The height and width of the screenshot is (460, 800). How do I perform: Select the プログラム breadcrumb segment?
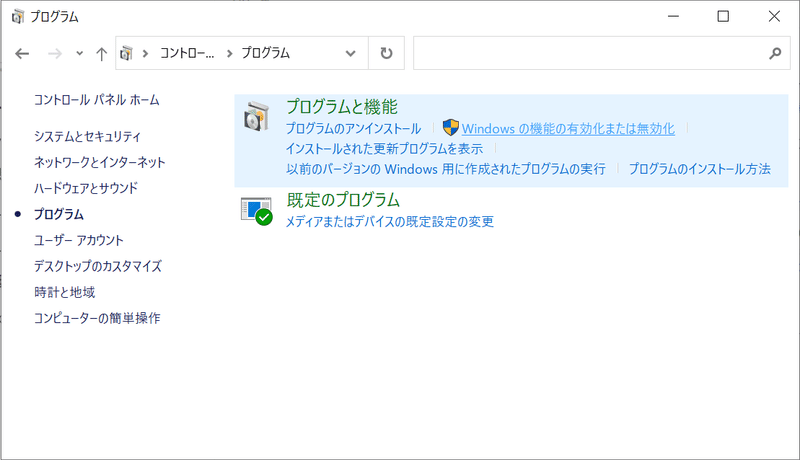coord(266,53)
